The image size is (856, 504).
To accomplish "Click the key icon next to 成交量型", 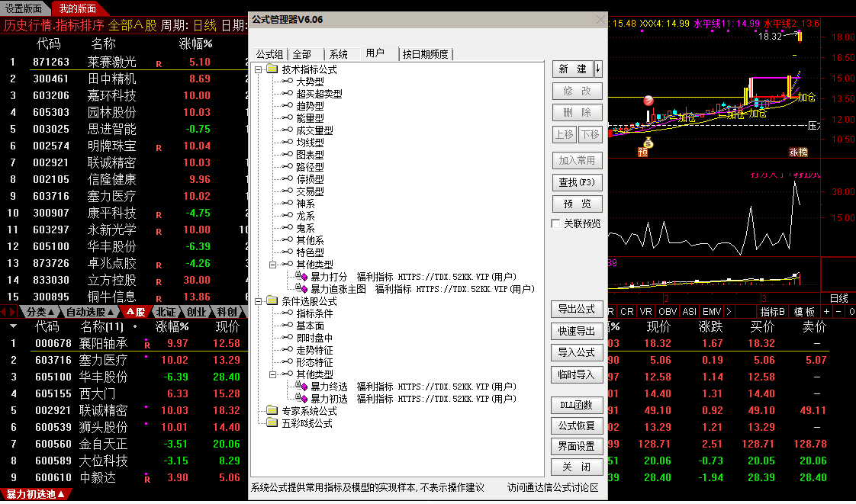I will point(288,130).
